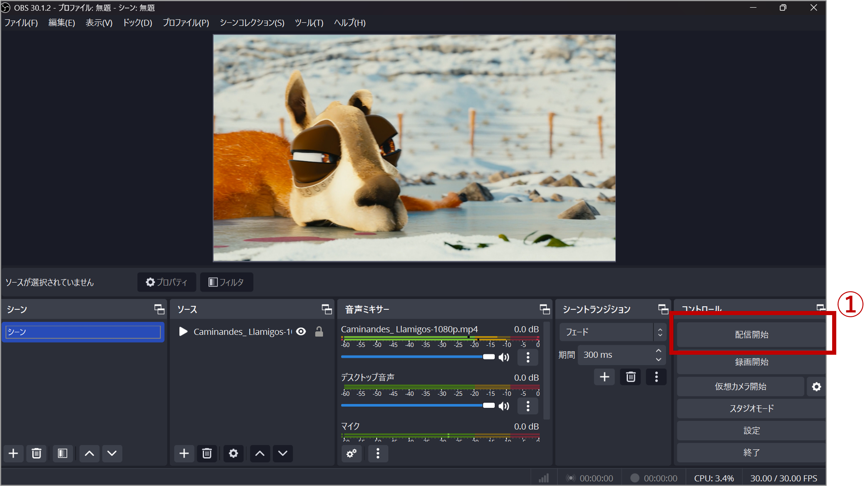Select the シーン item in scene list
The width and height of the screenshot is (868, 486).
tap(83, 332)
